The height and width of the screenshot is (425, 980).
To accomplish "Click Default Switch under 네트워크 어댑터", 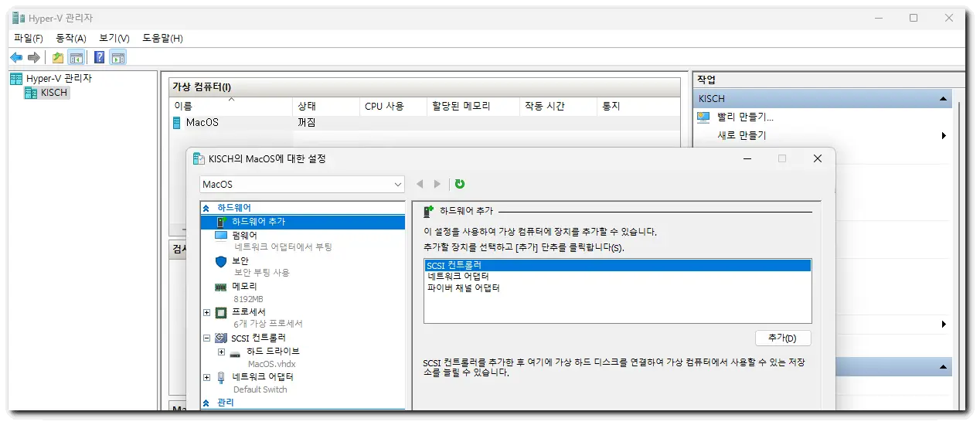I will [260, 390].
